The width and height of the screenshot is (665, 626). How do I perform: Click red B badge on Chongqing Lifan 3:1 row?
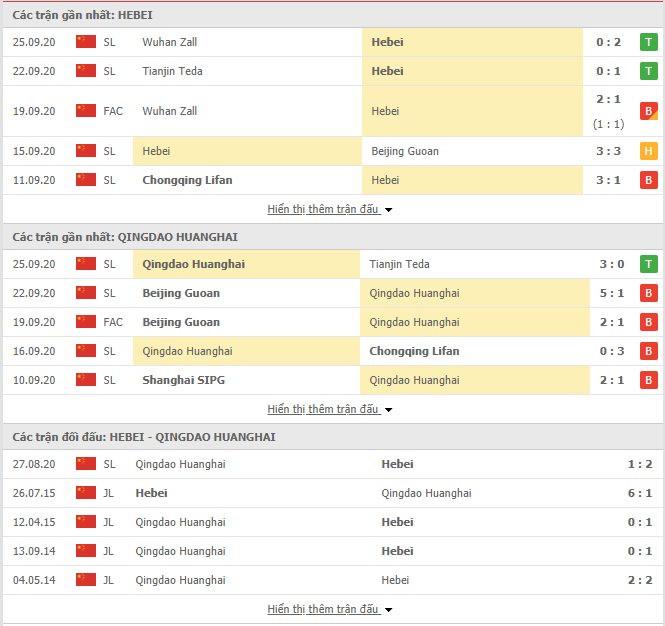(x=648, y=180)
